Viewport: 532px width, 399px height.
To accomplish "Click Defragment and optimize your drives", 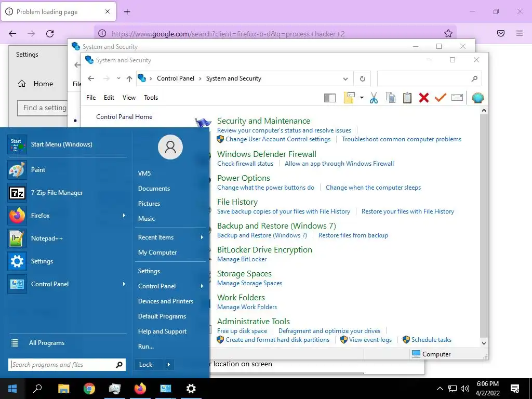I will tap(329, 331).
